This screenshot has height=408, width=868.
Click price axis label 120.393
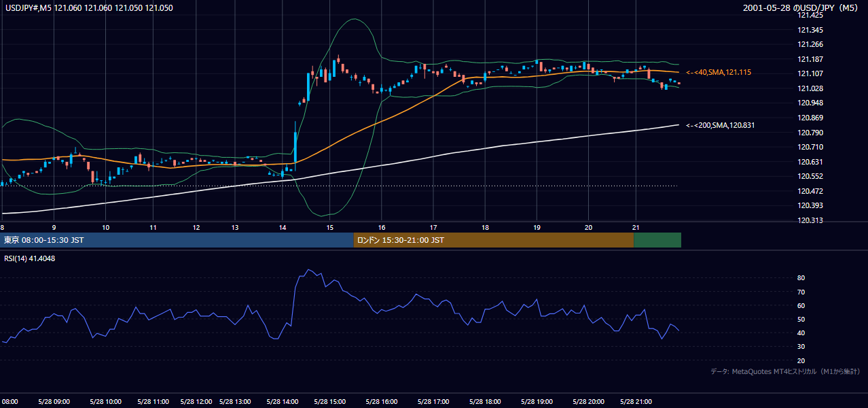point(810,205)
